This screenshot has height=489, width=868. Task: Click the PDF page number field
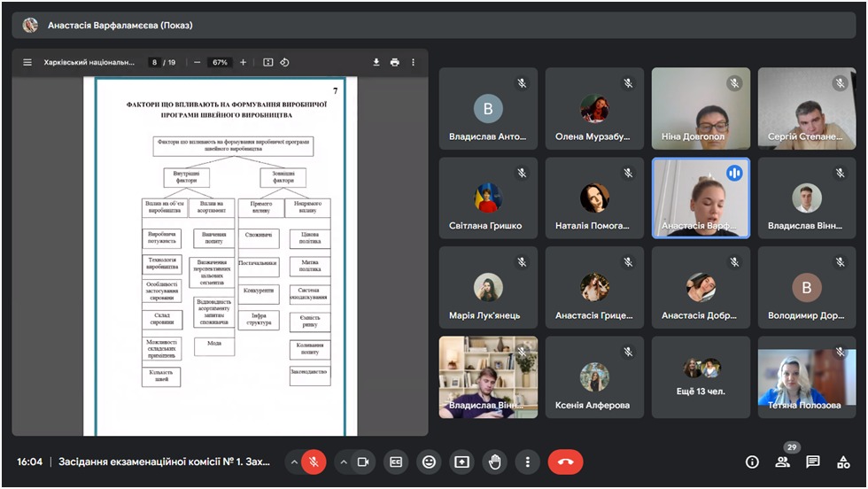[155, 63]
